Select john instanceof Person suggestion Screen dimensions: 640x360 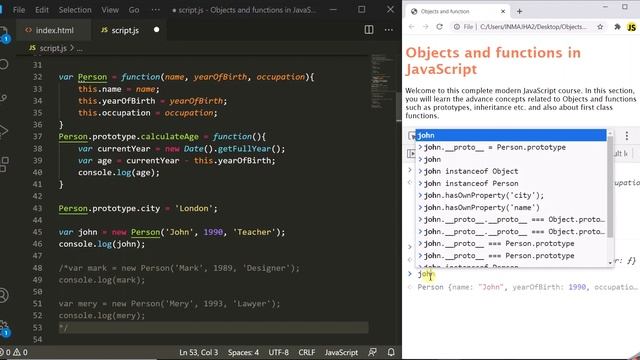511,183
